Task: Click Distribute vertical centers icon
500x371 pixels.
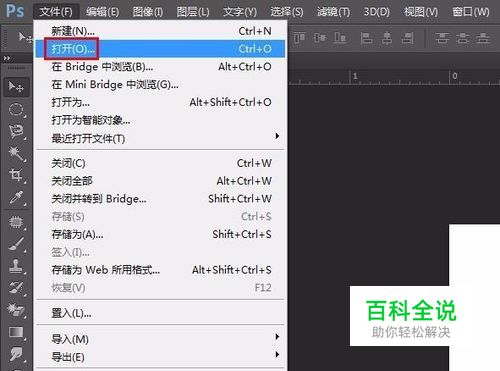Action: [x=462, y=38]
